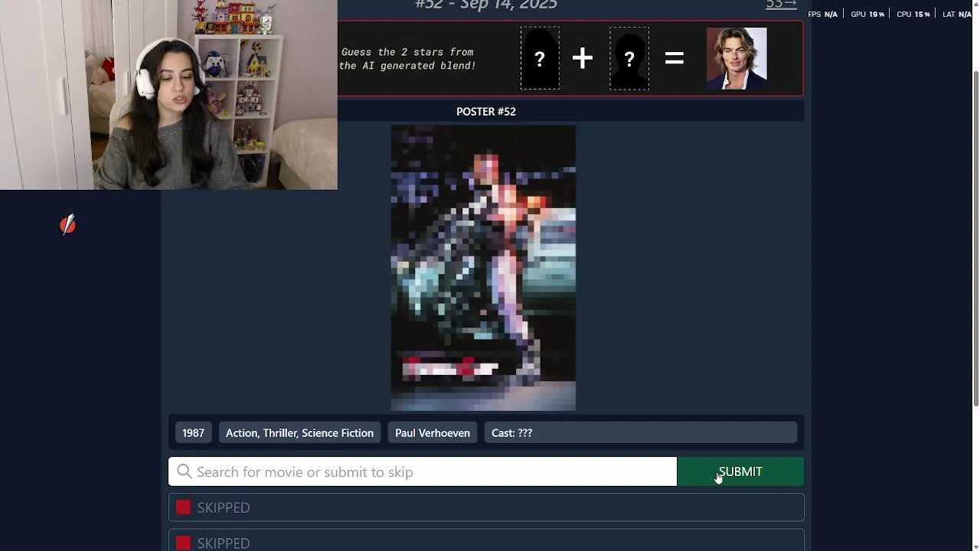Focus the movie search input field
The image size is (980, 551).
423,471
